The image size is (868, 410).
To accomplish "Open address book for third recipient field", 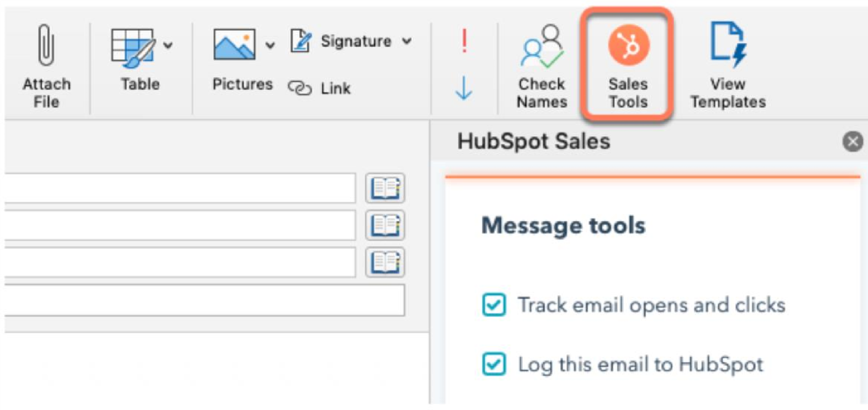I will pos(385,262).
